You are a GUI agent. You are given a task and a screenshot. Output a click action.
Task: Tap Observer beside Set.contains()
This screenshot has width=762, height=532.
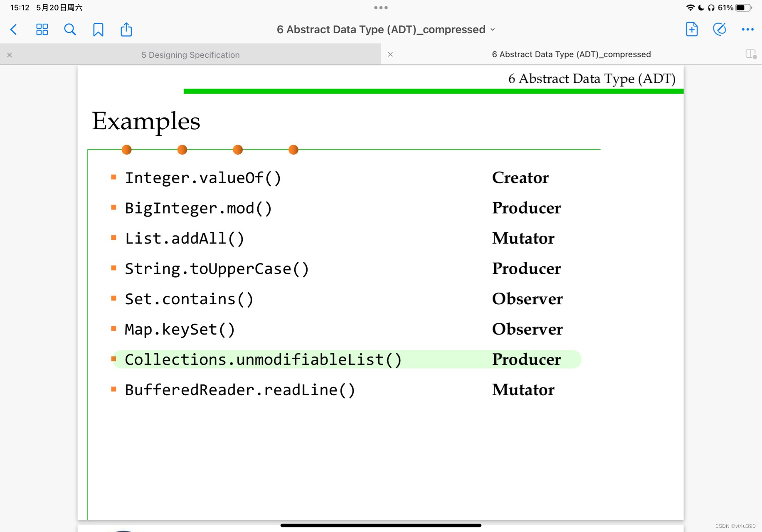tap(528, 299)
